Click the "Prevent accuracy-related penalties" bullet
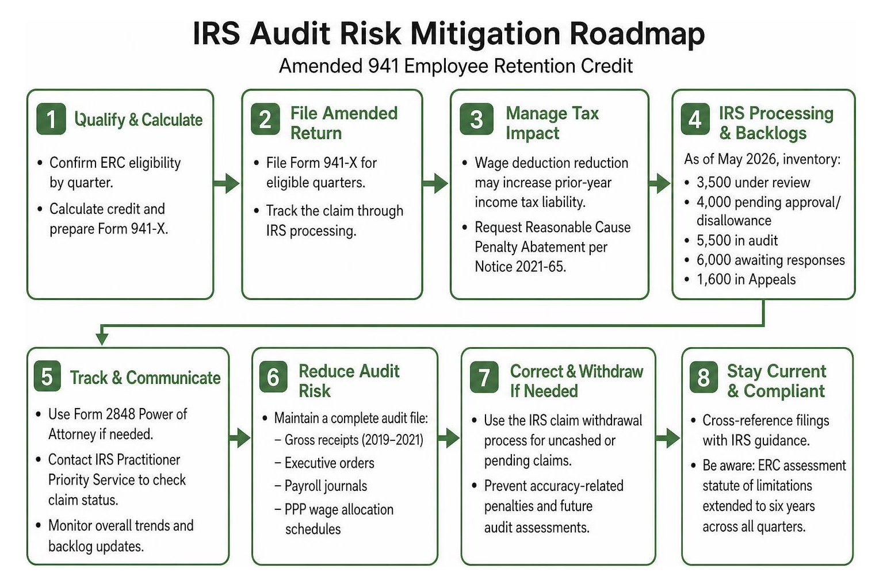The width and height of the screenshot is (883, 588). tap(553, 506)
